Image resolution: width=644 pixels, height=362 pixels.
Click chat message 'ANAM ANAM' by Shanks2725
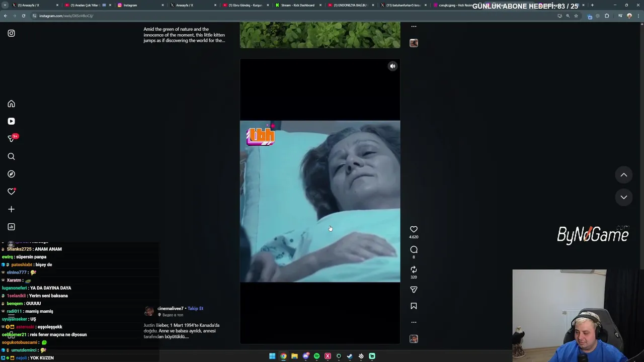[48, 249]
